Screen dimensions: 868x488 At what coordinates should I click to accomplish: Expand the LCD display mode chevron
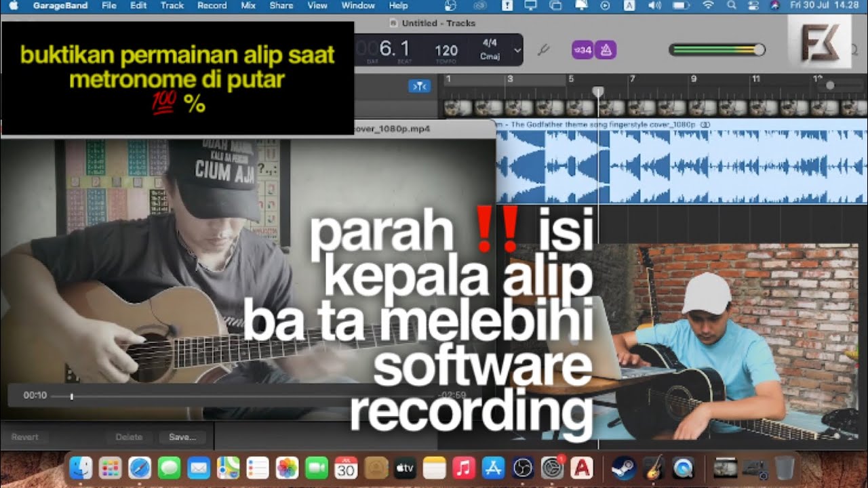[x=517, y=50]
